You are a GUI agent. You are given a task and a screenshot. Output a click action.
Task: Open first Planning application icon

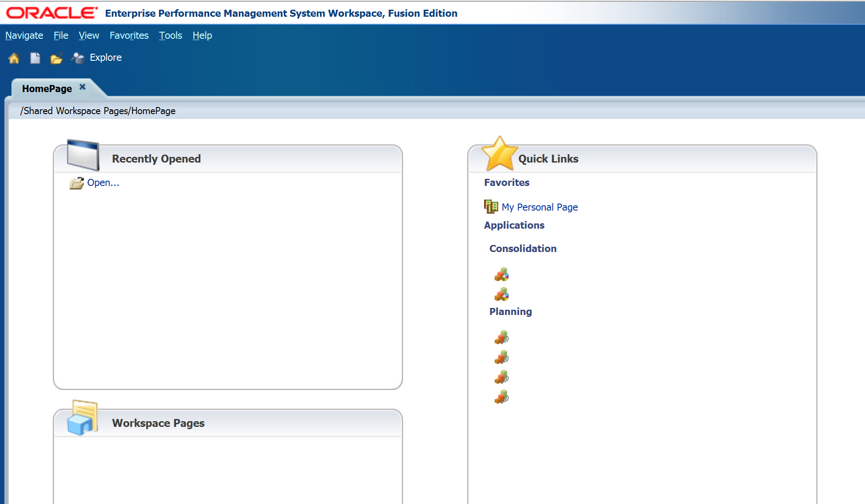tap(501, 337)
